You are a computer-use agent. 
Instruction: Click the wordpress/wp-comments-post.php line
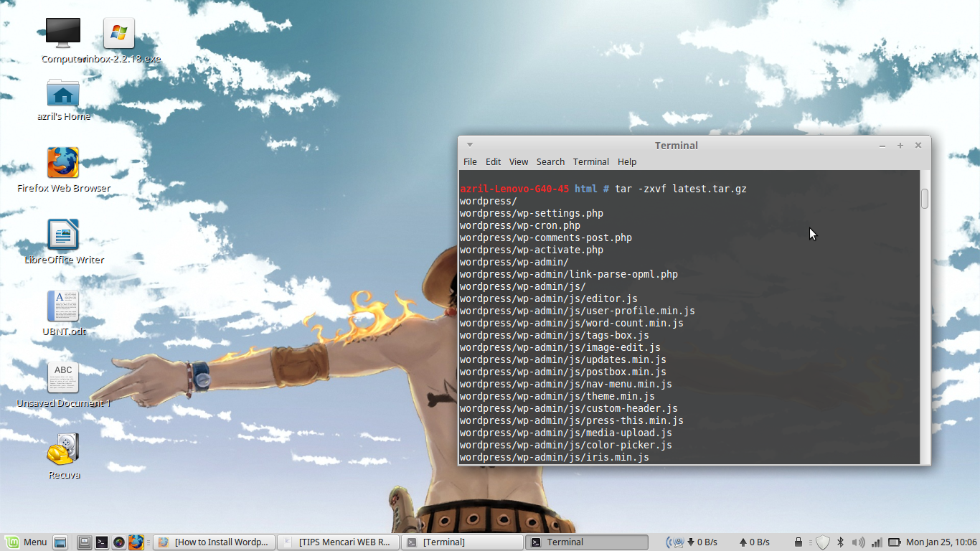(546, 237)
